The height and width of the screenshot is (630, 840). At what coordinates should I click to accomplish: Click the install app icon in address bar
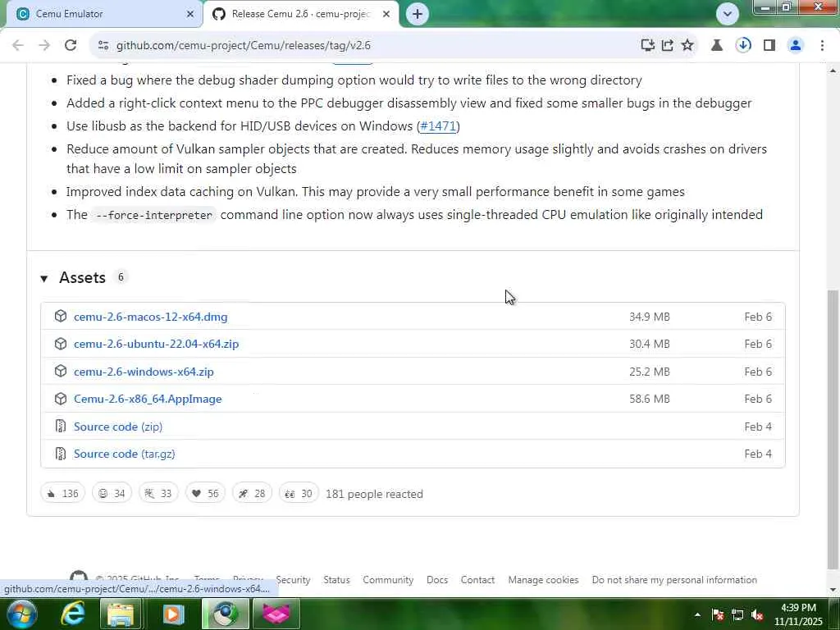click(x=648, y=46)
